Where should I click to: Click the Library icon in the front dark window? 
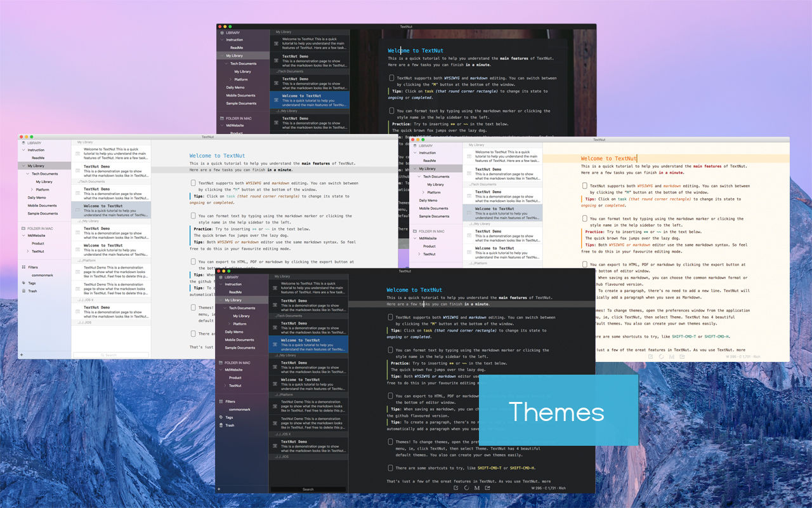pos(221,277)
